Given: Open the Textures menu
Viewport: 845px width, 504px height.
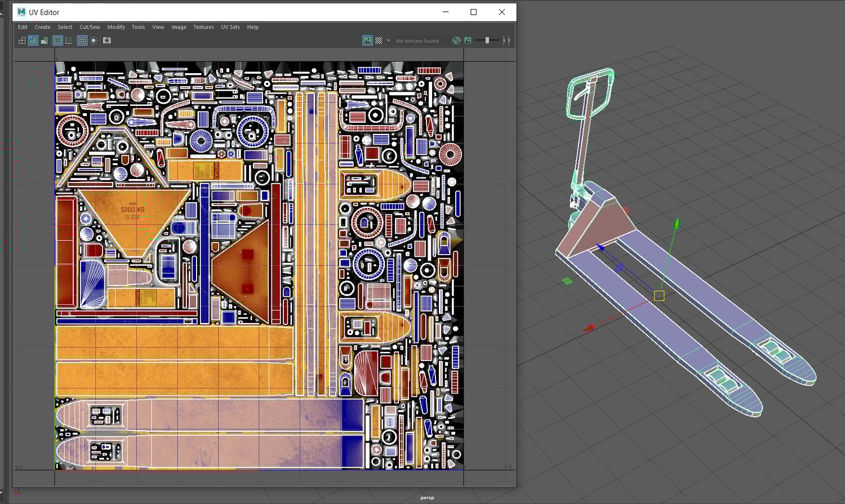Looking at the screenshot, I should (x=203, y=27).
